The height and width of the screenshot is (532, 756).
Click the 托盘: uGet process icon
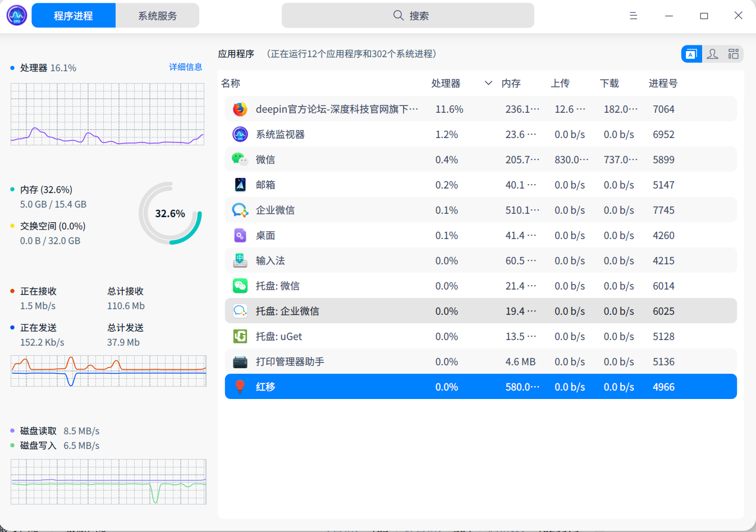coord(240,336)
